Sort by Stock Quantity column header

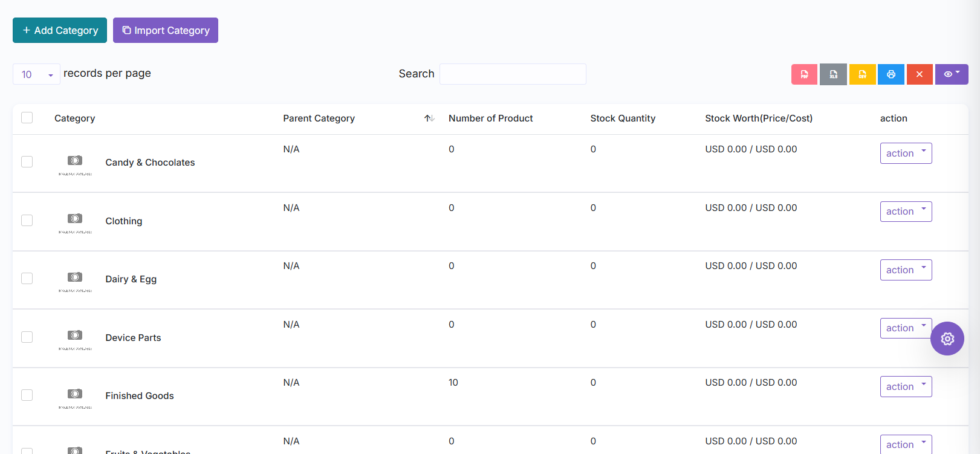coord(623,118)
